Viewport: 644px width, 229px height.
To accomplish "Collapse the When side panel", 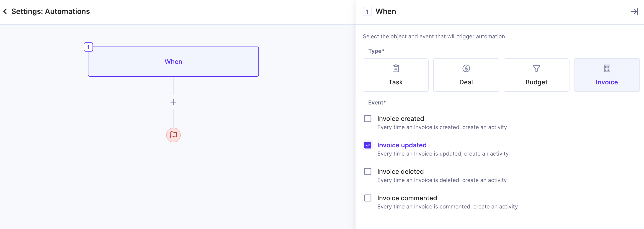I will (634, 11).
